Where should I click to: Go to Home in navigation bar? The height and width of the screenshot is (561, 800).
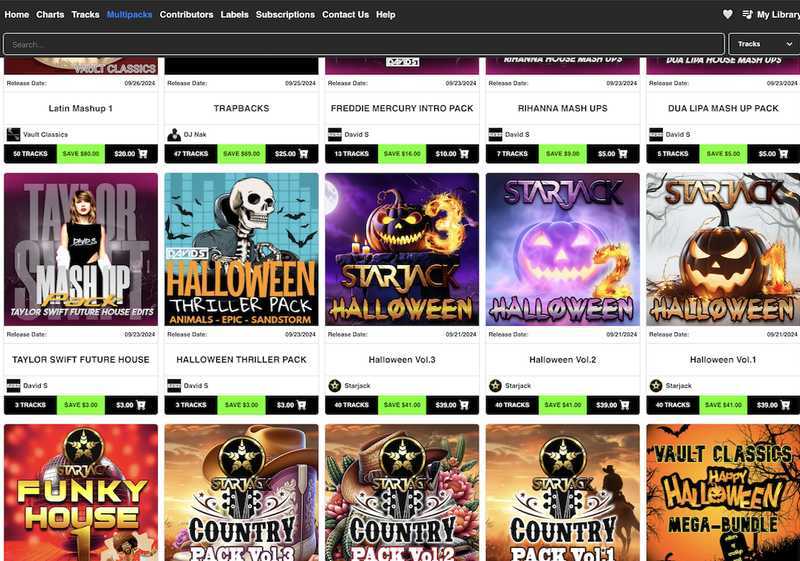[x=17, y=14]
